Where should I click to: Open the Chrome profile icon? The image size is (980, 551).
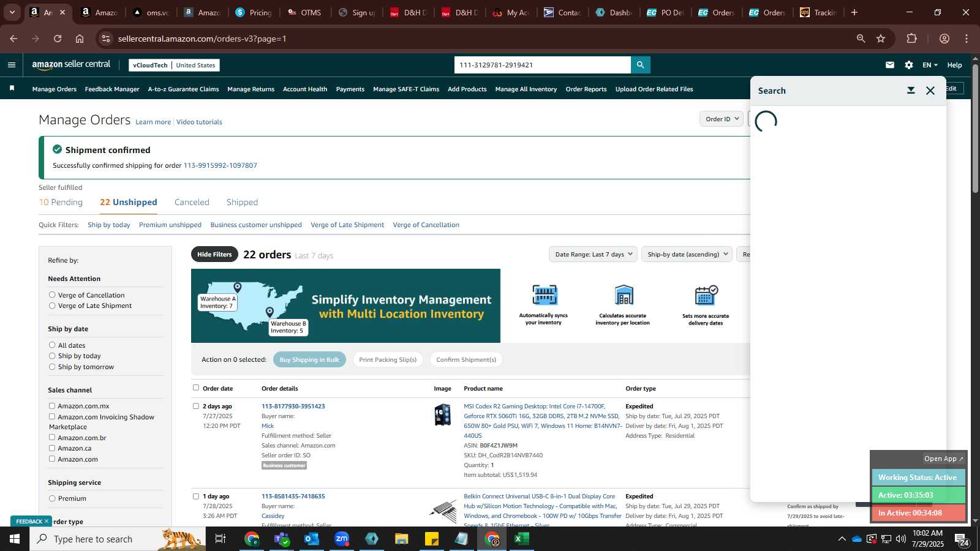(x=944, y=39)
